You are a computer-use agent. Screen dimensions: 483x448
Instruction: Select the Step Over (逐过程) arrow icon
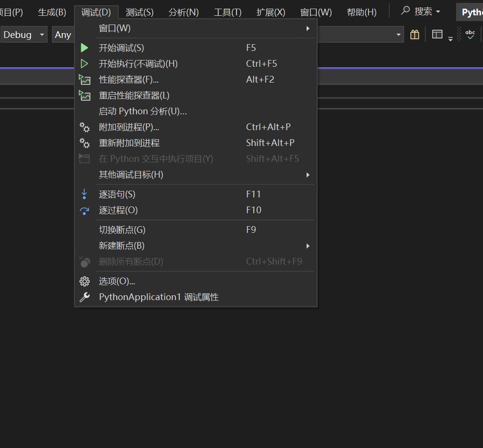click(x=85, y=210)
